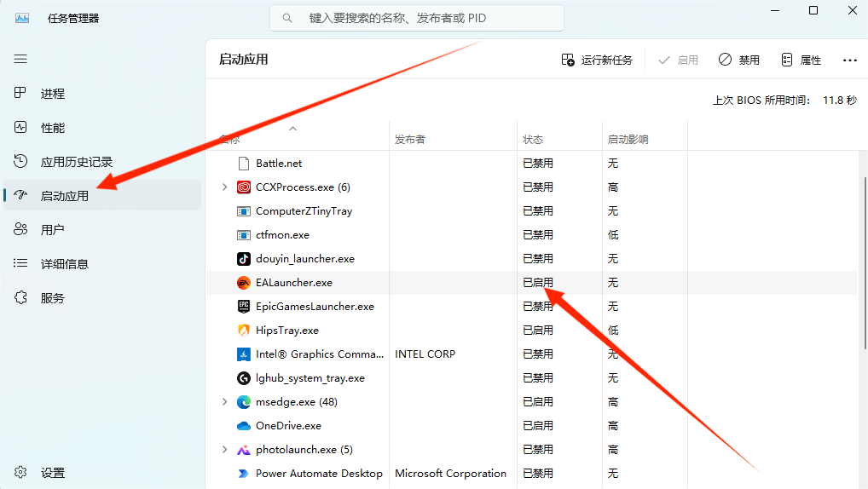Select the CCXProcess.exe Creative Cloud icon
The image size is (868, 489).
coord(244,187)
